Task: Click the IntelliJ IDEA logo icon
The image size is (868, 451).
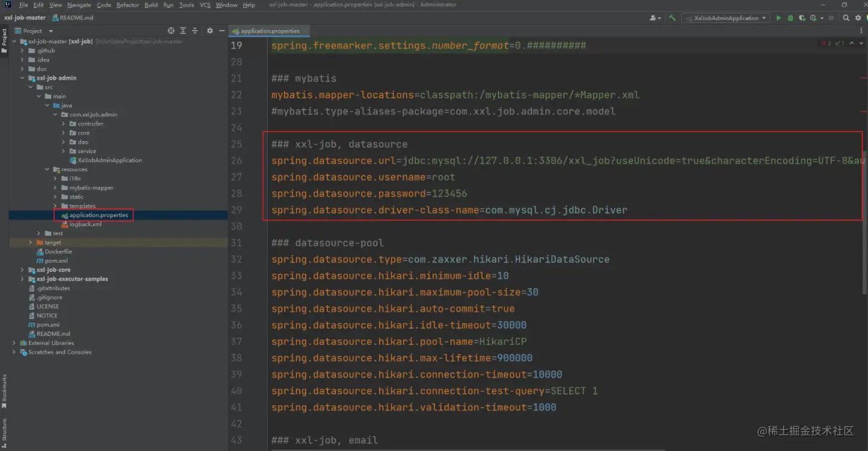Action: coord(8,5)
